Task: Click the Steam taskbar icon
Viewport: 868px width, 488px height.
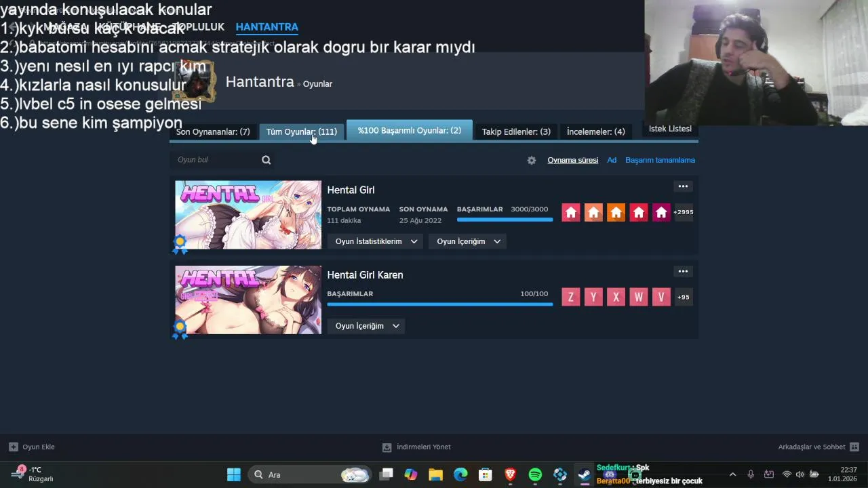Action: click(584, 474)
